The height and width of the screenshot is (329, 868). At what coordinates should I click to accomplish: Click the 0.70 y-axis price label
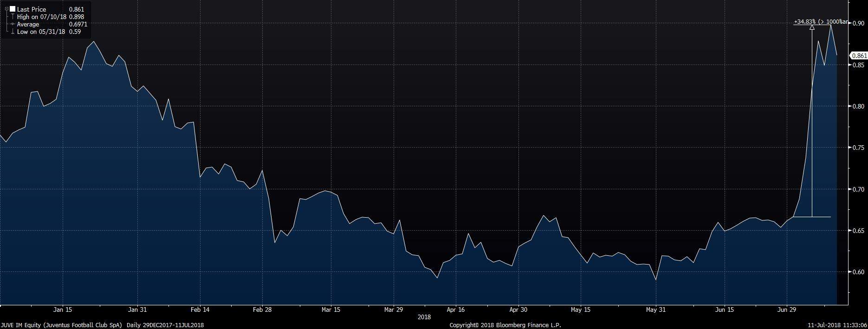858,189
